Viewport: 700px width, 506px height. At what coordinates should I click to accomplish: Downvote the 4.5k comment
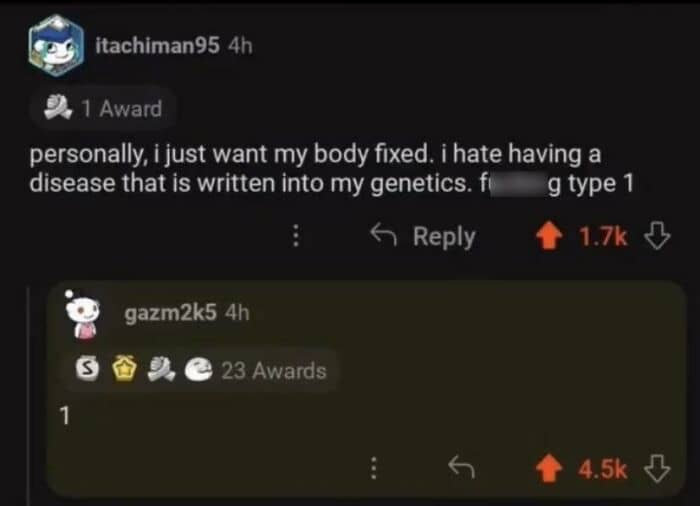(x=657, y=468)
